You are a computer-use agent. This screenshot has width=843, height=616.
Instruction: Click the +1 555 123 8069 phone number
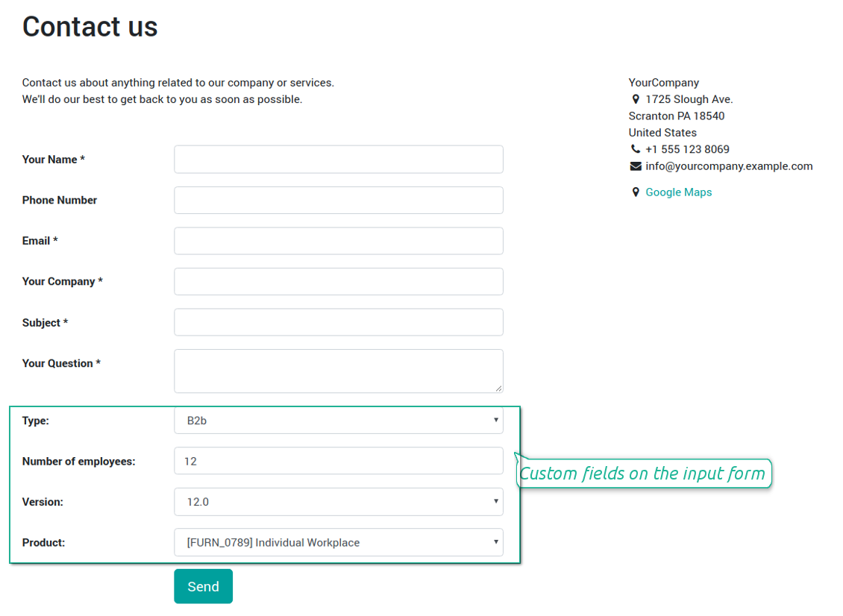click(687, 149)
